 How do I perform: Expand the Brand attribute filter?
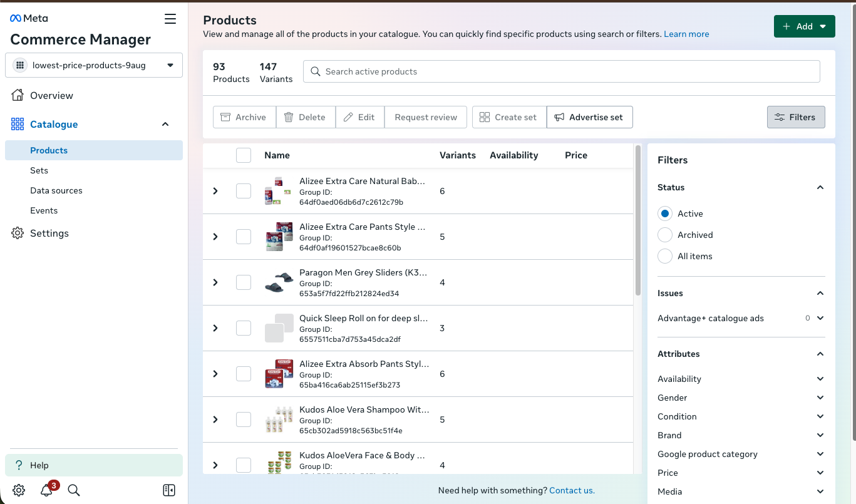(820, 435)
